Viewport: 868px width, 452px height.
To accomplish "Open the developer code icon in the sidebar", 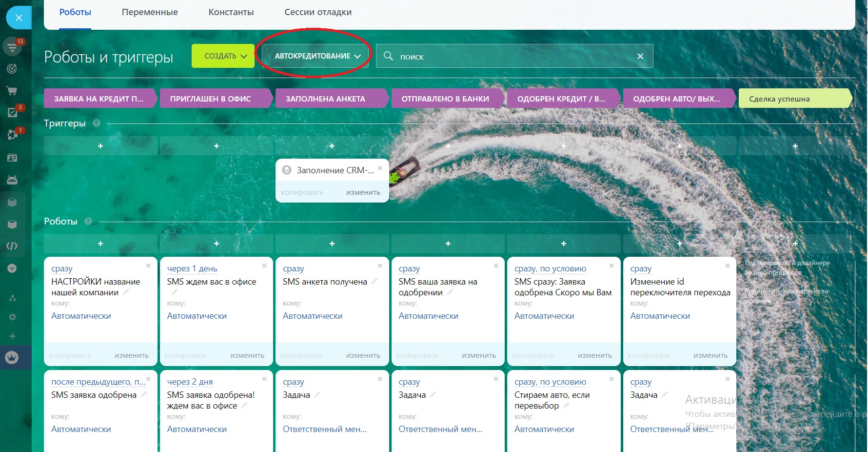I will [12, 246].
